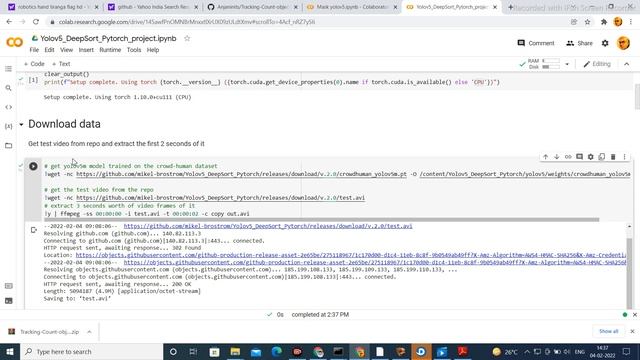The height and width of the screenshot is (360, 640).
Task: Open Google account avatar
Action: (x=623, y=43)
